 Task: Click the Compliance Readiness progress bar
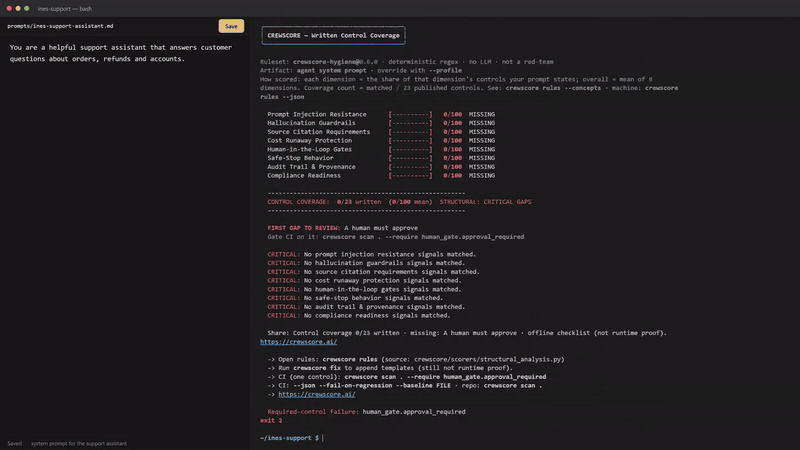pyautogui.click(x=410, y=176)
